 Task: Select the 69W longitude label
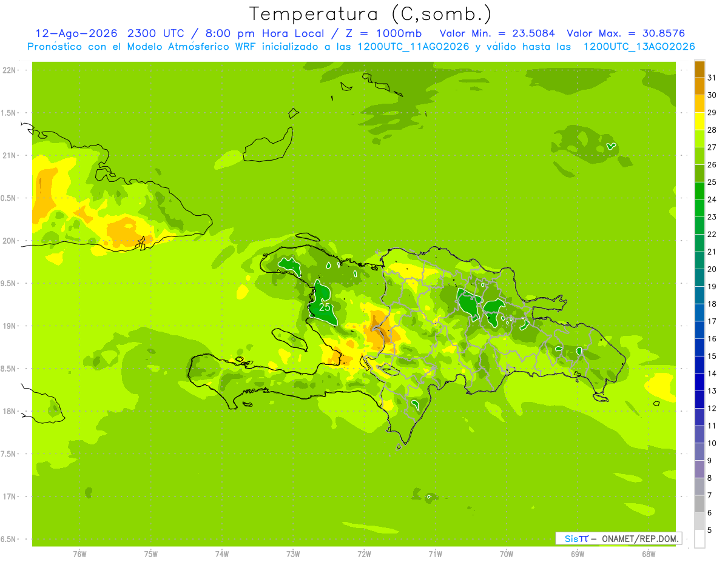coord(578,554)
